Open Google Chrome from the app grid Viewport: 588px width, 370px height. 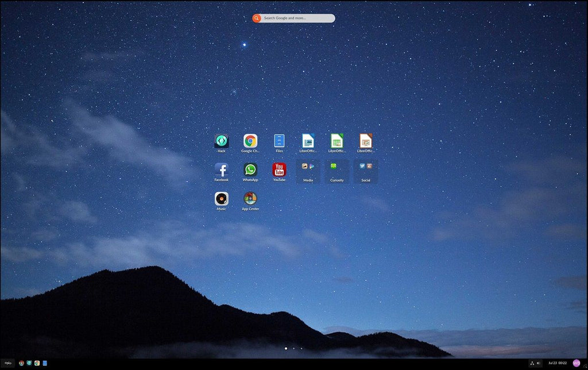click(250, 140)
